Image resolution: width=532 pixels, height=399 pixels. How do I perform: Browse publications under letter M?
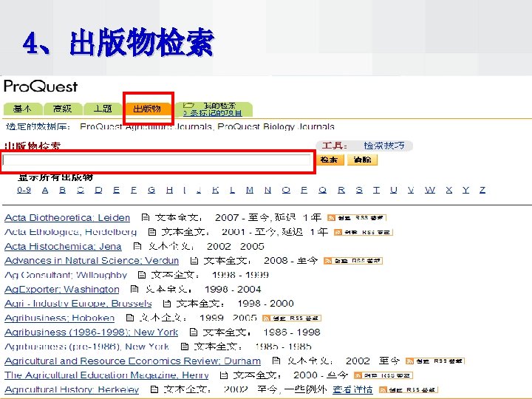(250, 190)
